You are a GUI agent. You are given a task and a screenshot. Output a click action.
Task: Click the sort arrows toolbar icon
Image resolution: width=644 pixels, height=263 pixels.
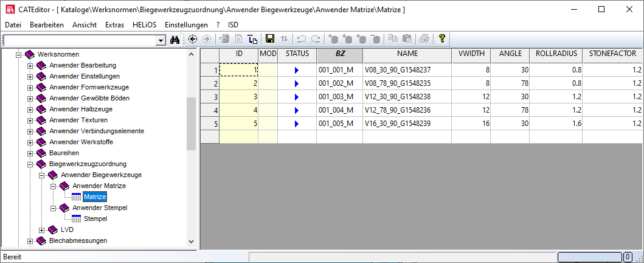284,39
